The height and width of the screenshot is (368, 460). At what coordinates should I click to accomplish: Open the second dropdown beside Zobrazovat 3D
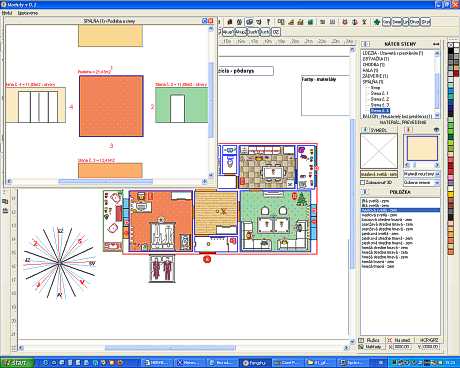pyautogui.click(x=422, y=183)
